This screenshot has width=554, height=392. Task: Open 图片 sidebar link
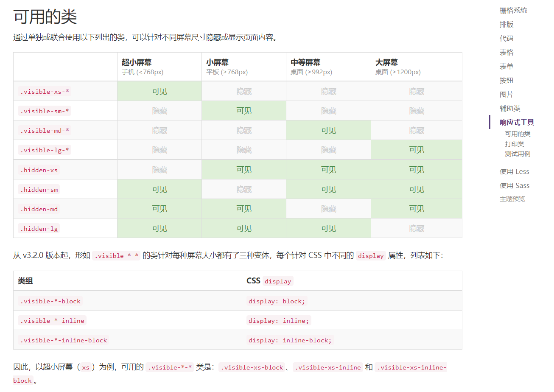pos(506,95)
